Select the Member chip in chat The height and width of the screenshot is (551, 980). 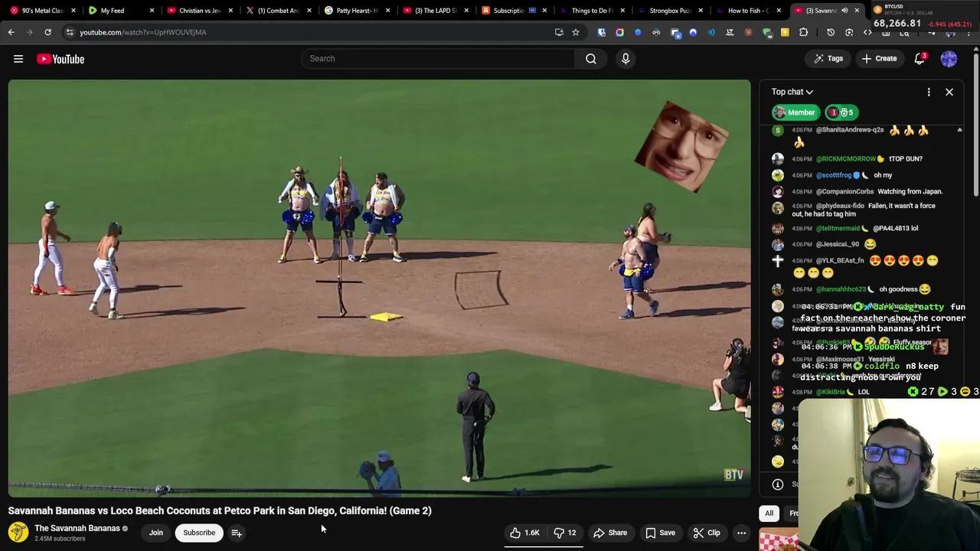[x=795, y=112]
